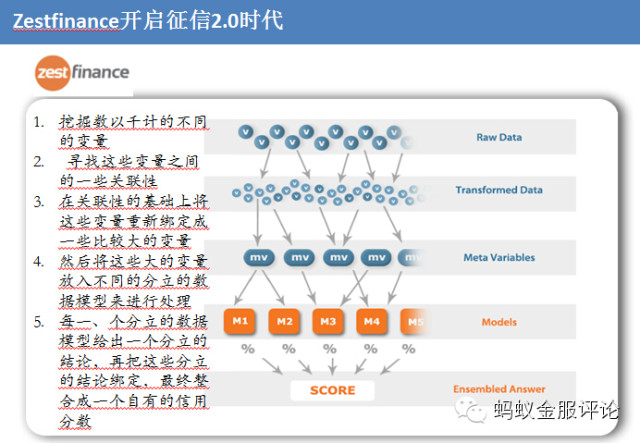Click the SCORE box
This screenshot has height=443, width=640.
click(x=332, y=390)
